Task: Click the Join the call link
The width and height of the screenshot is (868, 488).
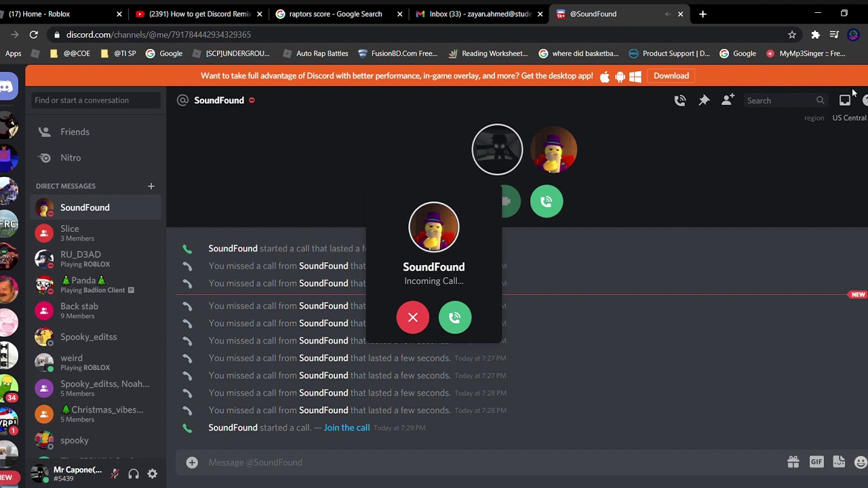Action: coord(347,428)
